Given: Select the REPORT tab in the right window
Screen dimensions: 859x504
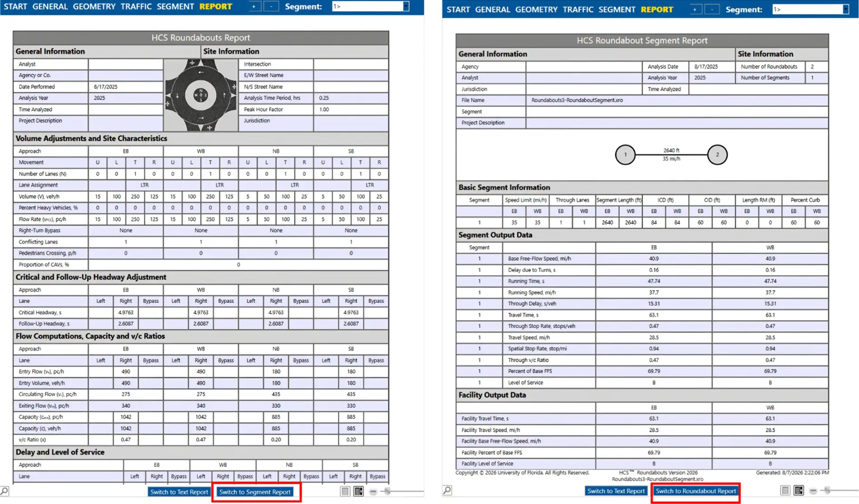Looking at the screenshot, I should pos(657,9).
